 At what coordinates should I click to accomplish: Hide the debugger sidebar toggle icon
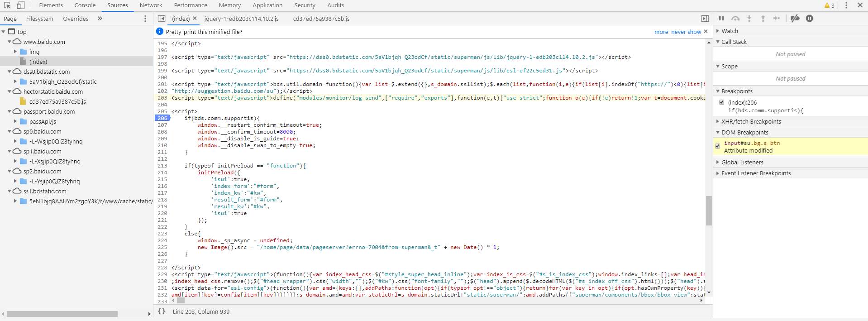(705, 19)
